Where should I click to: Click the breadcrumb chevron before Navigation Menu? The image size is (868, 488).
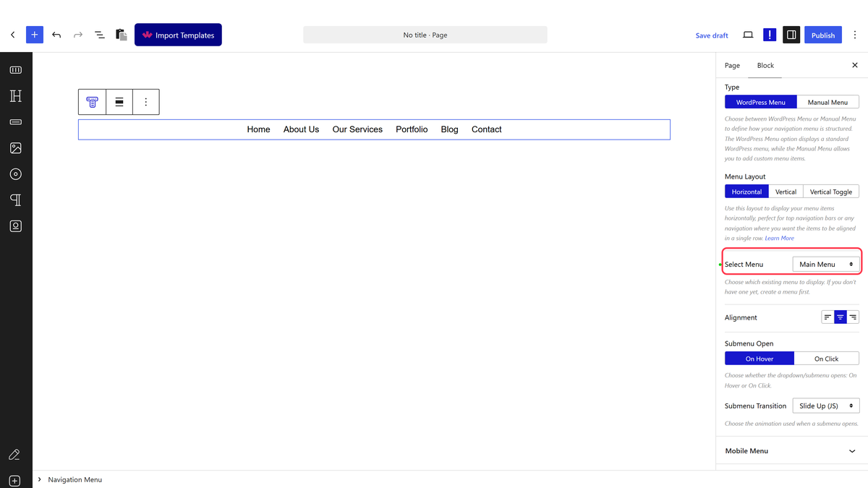(x=40, y=479)
